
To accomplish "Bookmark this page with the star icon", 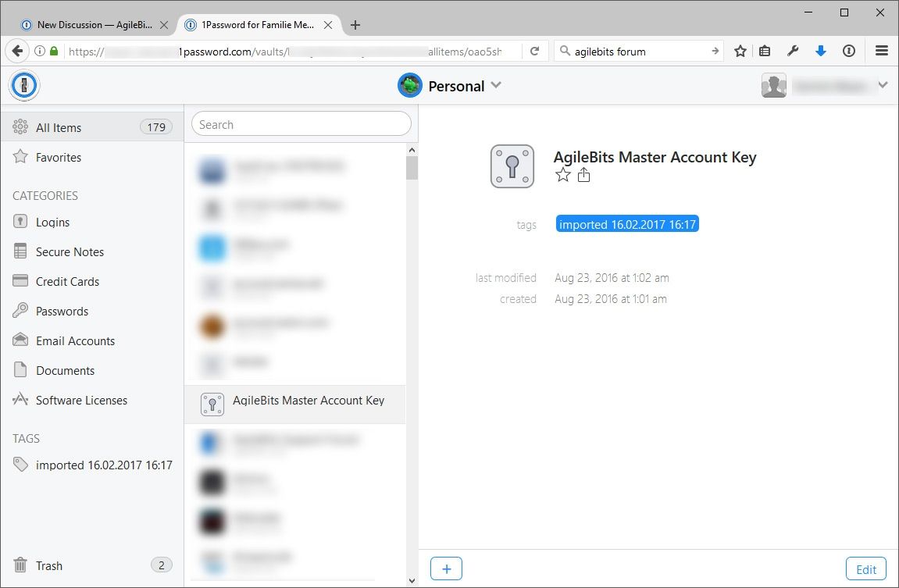I will point(740,51).
